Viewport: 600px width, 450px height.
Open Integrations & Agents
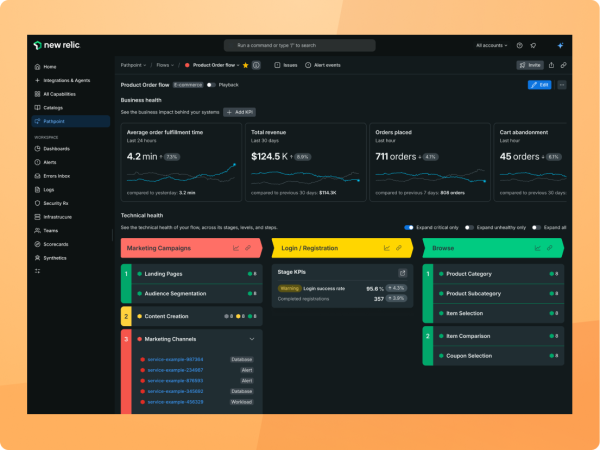[71, 80]
